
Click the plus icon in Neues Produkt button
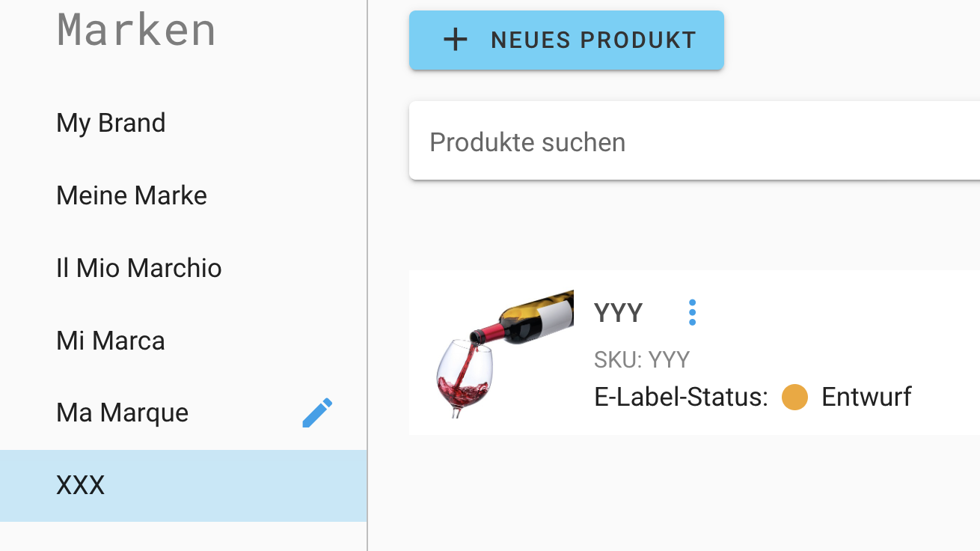point(456,40)
